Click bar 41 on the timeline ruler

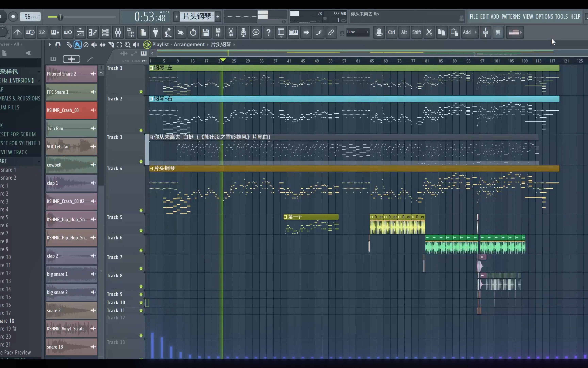(289, 61)
